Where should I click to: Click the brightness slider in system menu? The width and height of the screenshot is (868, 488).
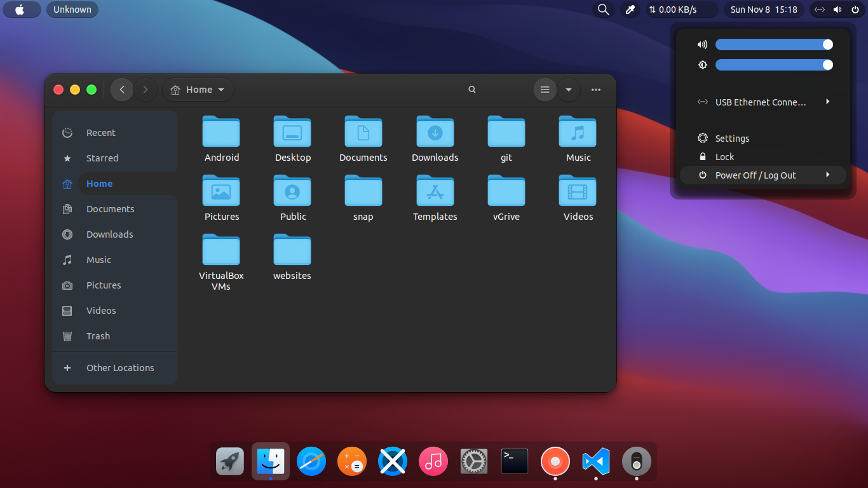pos(774,65)
